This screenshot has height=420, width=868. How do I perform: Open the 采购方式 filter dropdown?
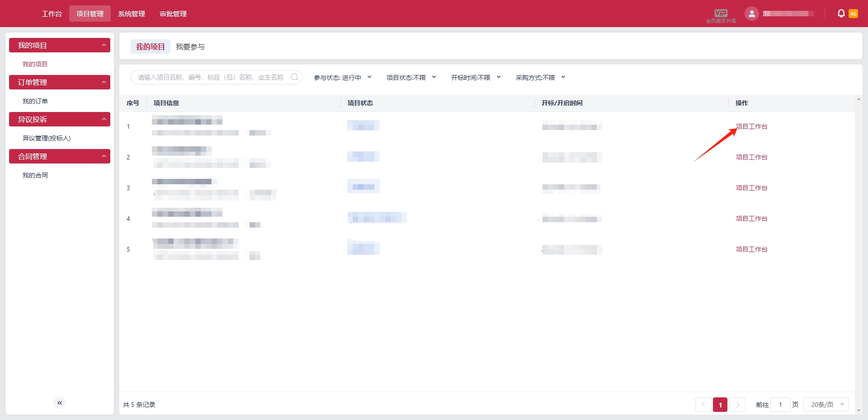tap(540, 78)
